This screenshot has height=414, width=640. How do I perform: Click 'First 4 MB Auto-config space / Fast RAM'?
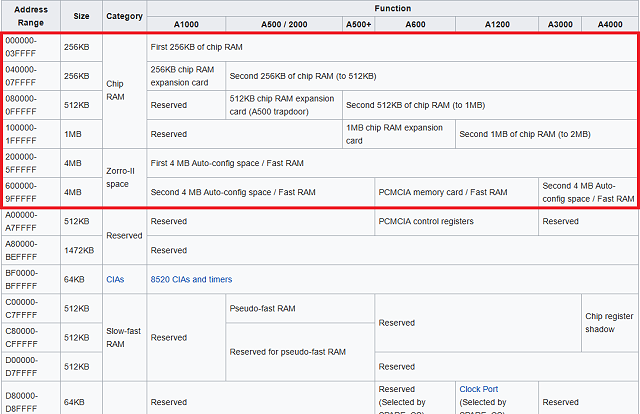[392, 163]
